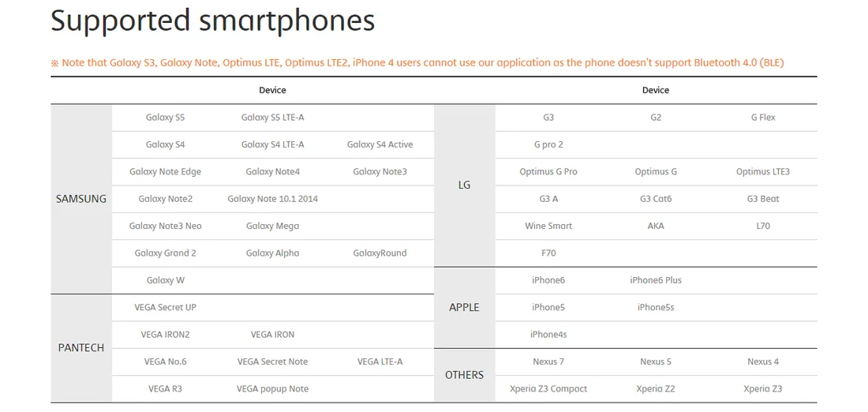868x412 pixels.
Task: Select the 'G3 Cat6' cell
Action: coord(656,199)
